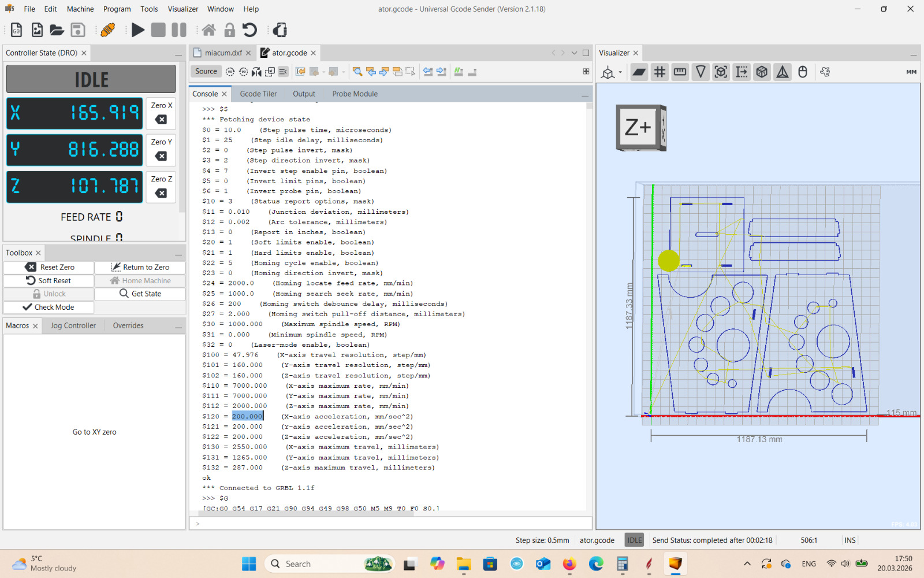Click the image file icon in toolbar
Image resolution: width=924 pixels, height=578 pixels.
(37, 29)
